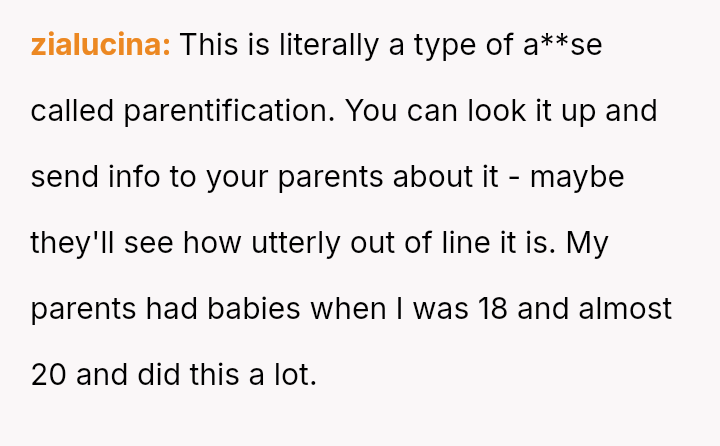Open the zialucina username profile link
This screenshot has width=720, height=446.
[x=101, y=45]
